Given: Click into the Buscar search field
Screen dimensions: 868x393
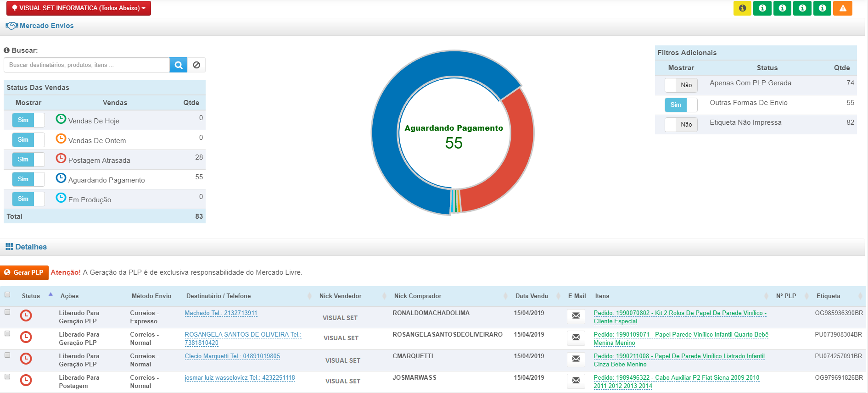Looking at the screenshot, I should click(87, 65).
